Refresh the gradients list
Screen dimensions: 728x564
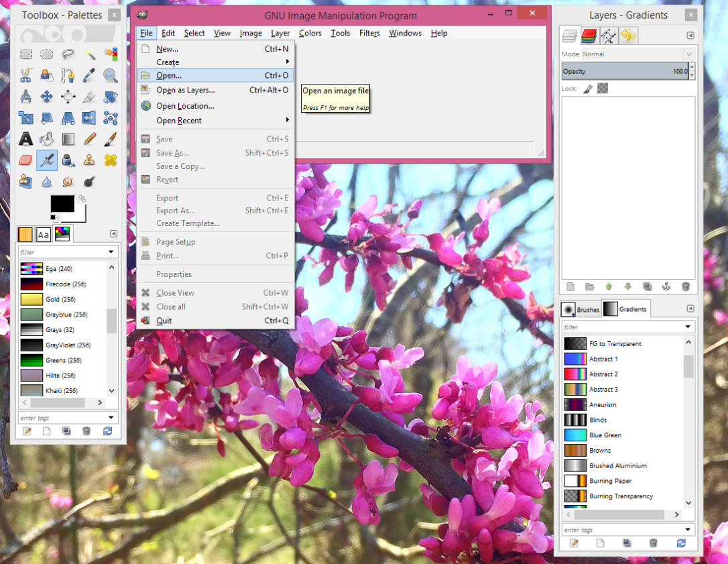click(x=680, y=543)
